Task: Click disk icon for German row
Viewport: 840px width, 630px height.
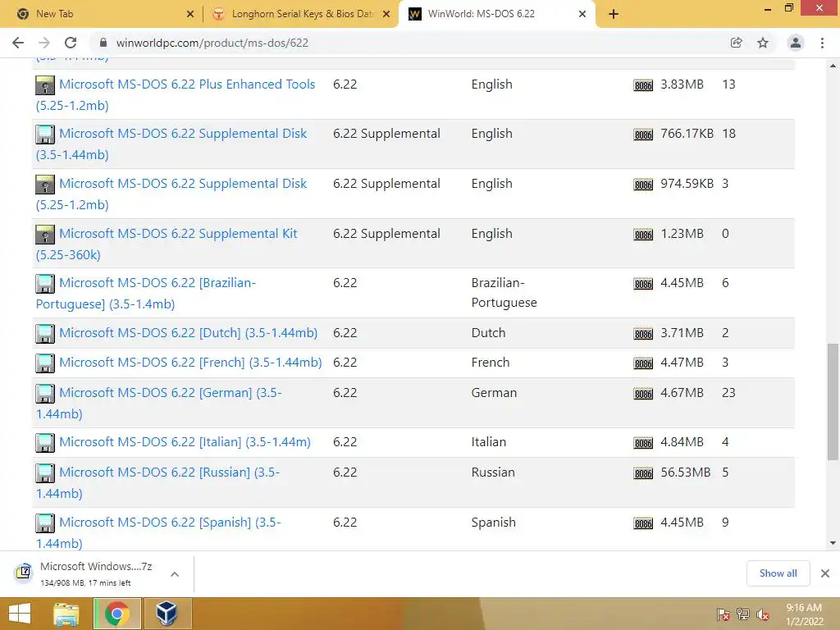Action: (x=45, y=393)
